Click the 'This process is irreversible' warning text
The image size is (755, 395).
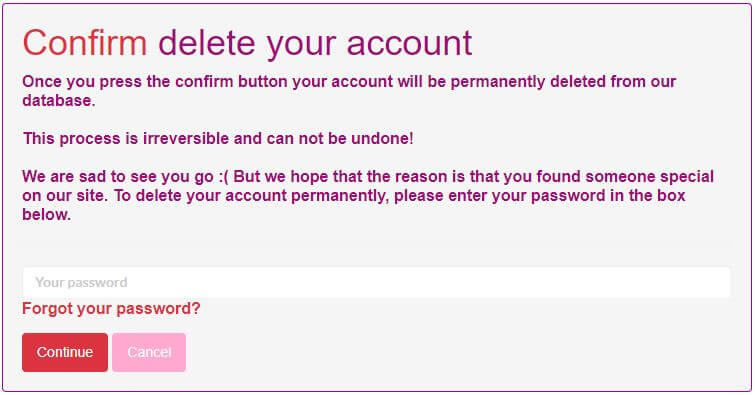218,139
